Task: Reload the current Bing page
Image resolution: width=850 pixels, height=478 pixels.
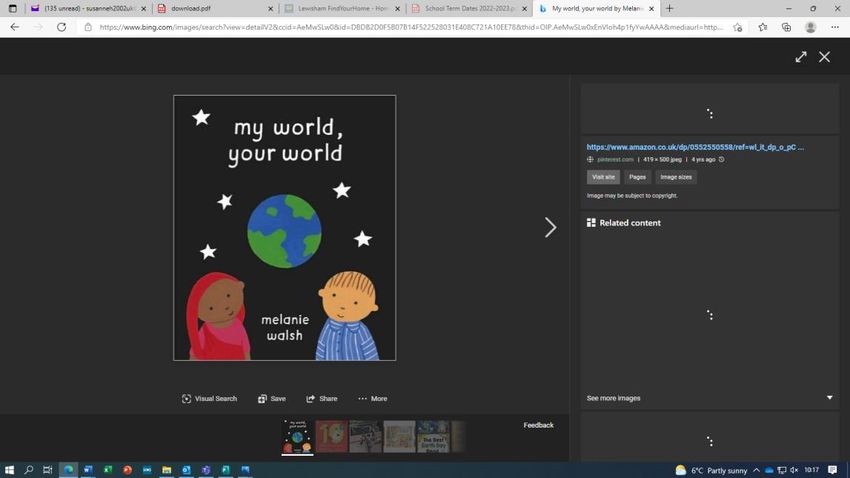Action: pos(61,27)
